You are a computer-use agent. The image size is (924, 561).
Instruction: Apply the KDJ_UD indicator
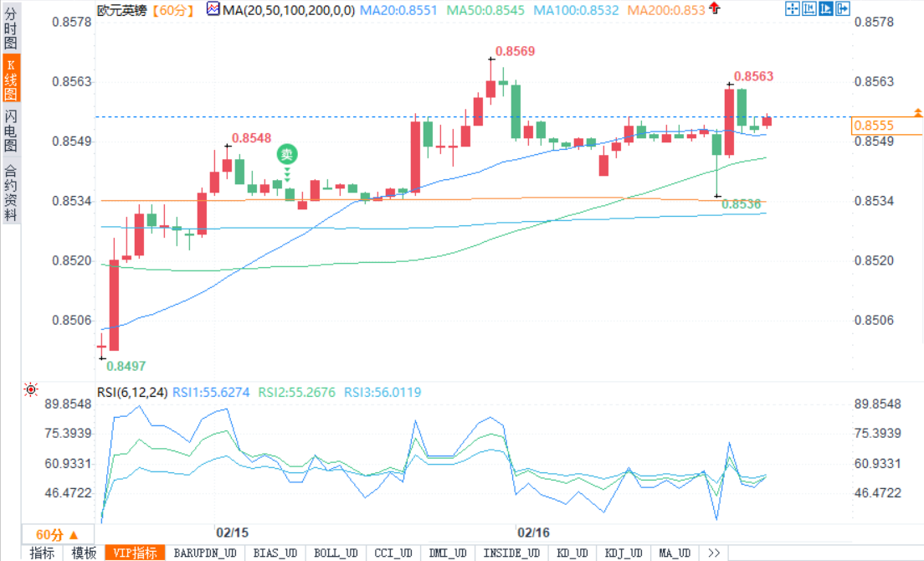[624, 553]
